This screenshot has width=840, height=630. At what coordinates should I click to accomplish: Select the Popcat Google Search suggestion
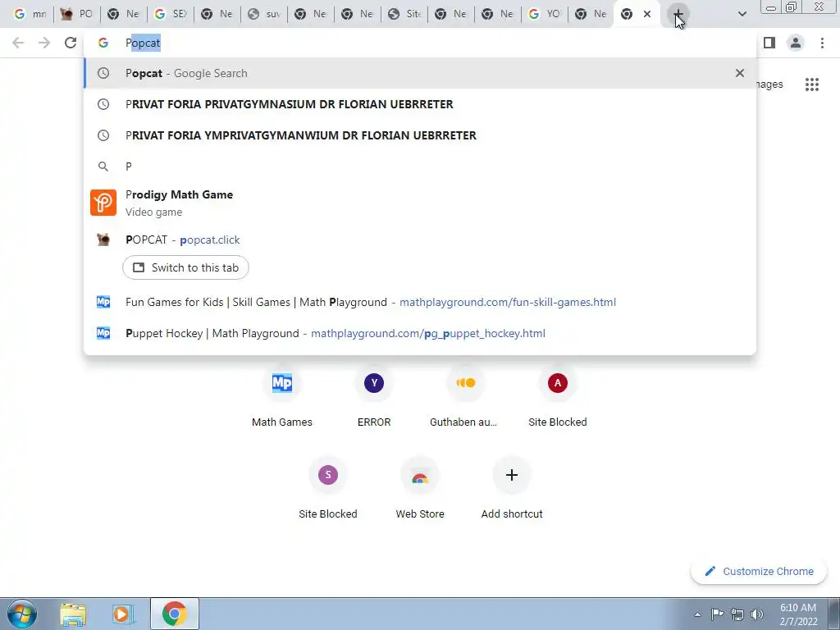click(x=420, y=73)
